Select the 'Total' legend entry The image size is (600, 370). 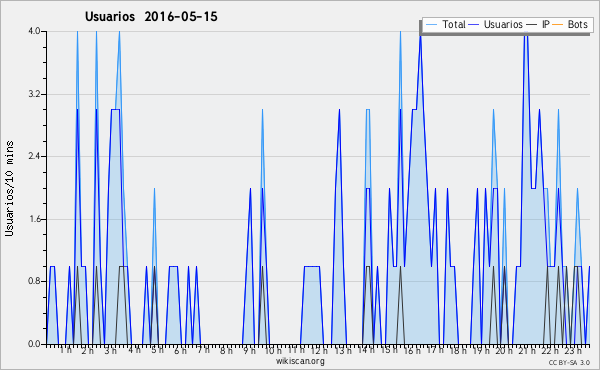pyautogui.click(x=454, y=24)
